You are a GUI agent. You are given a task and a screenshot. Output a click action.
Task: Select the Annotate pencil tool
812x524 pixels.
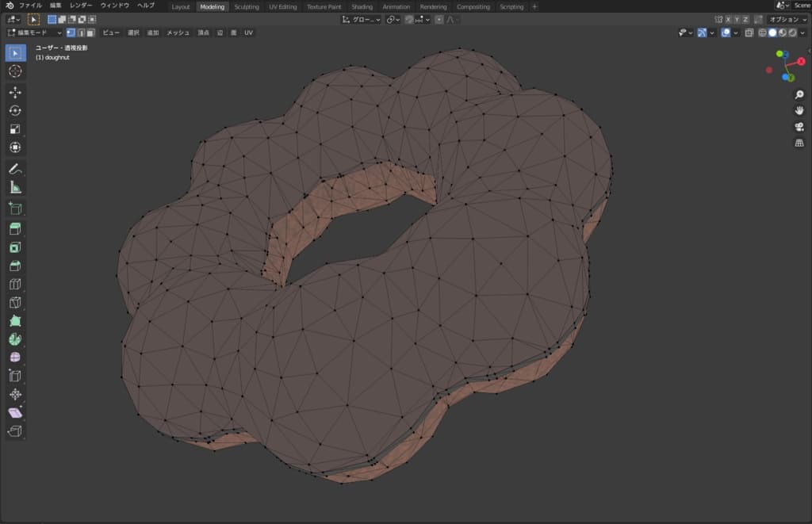point(15,169)
